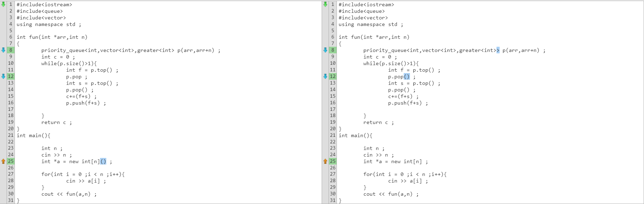Click 'return c ;' in right pane
644x204 pixels.
pos(378,123)
